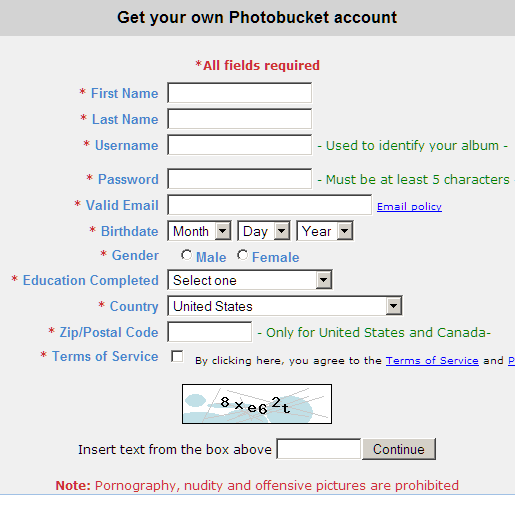Screen dimensions: 515x506
Task: Click the First Name text field
Action: (x=240, y=93)
